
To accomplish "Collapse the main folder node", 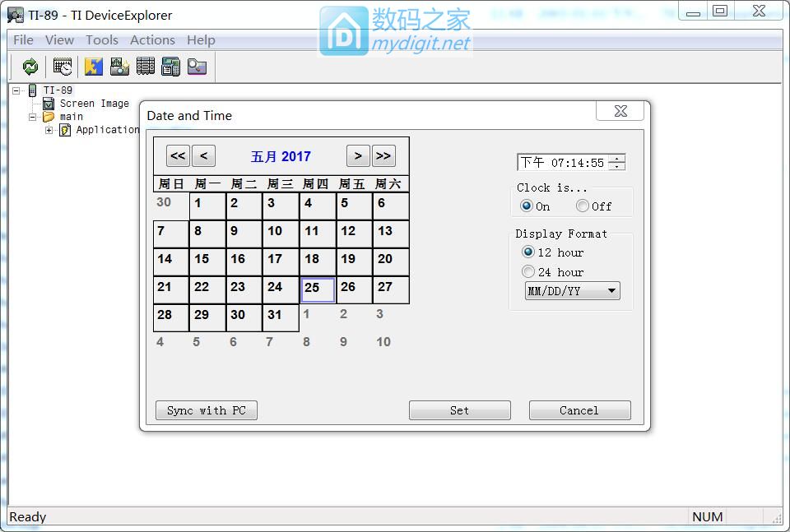I will click(32, 117).
